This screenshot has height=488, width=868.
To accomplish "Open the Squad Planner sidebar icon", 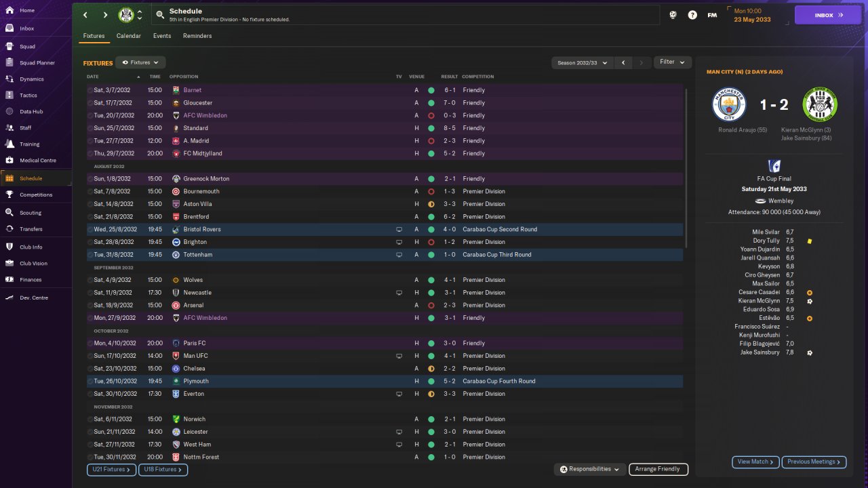I will pyautogui.click(x=9, y=63).
